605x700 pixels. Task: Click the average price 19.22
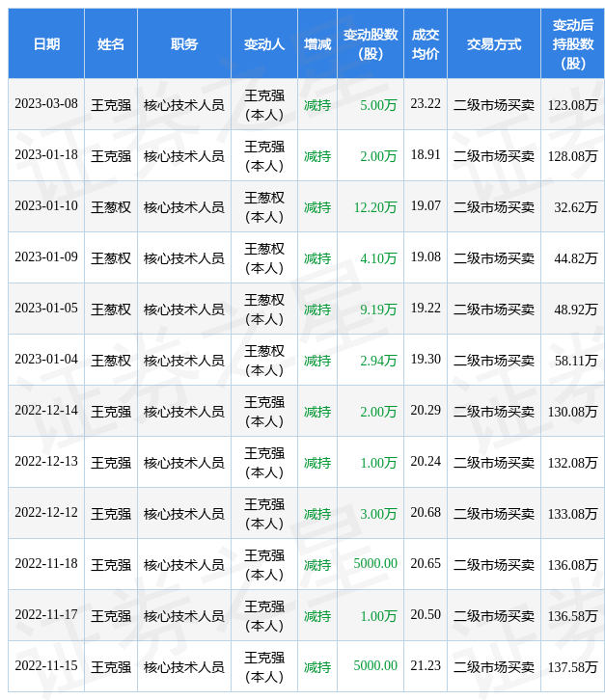426,308
